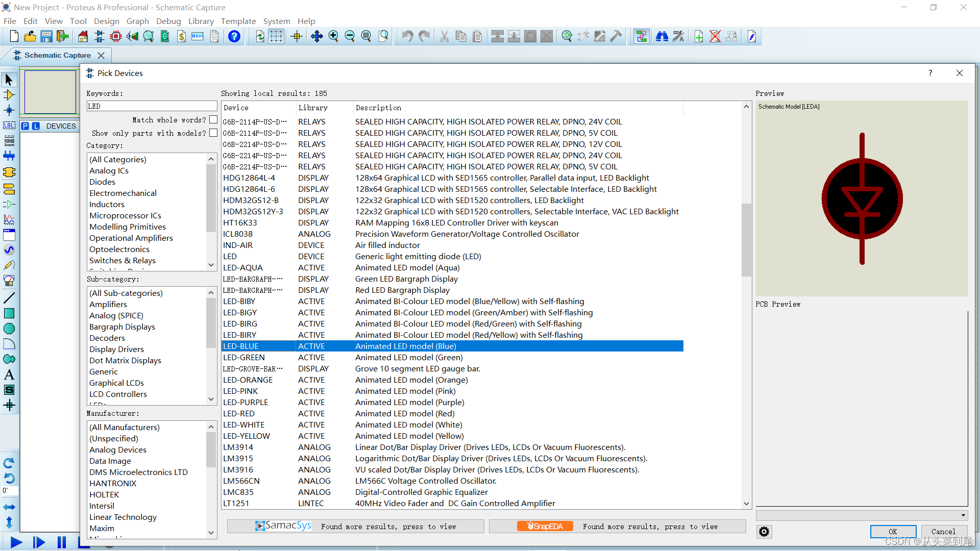This screenshot has height=551, width=980.
Task: Click the binoculars Search and Tag icon
Action: (662, 36)
